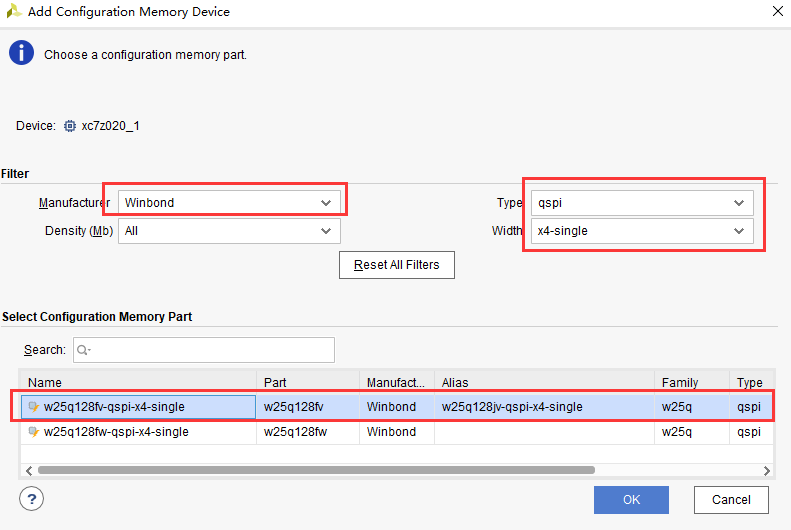Click the Cancel button
Screen dimensions: 791x530
[731, 500]
